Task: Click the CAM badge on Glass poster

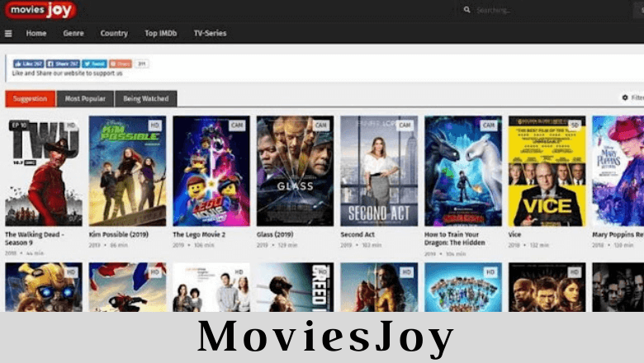Action: 321,125
